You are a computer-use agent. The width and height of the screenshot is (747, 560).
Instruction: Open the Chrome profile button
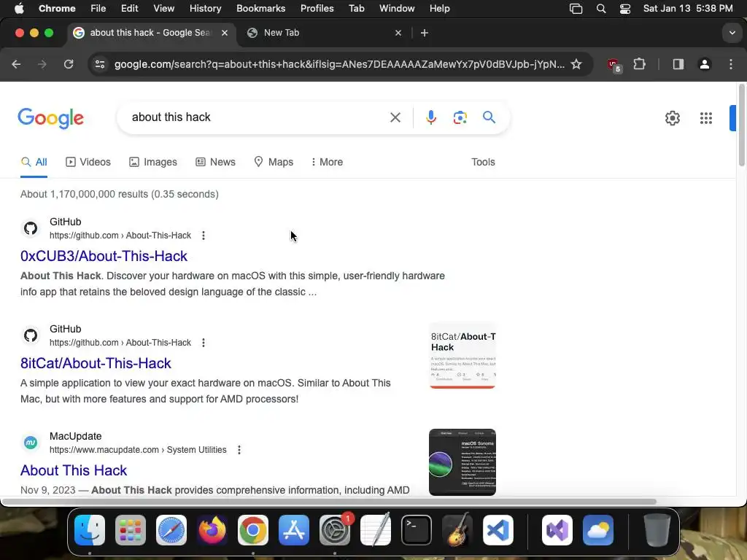point(704,64)
